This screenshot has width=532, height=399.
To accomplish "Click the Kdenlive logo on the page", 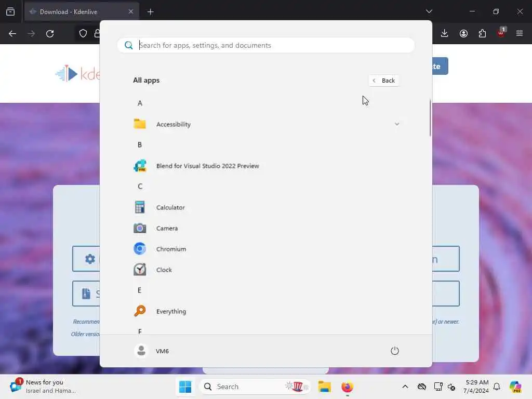I will [x=77, y=73].
